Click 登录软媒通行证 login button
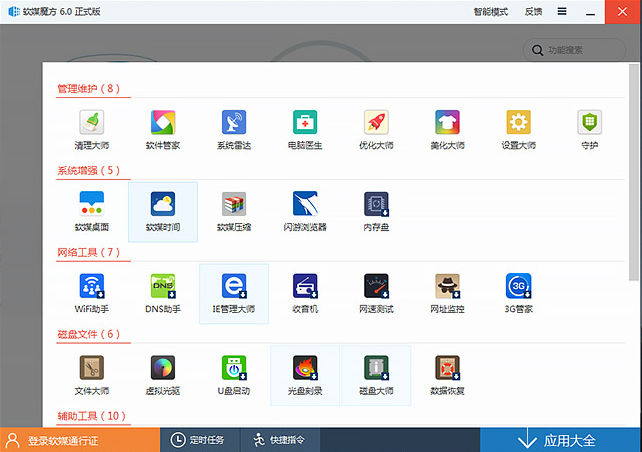Viewport: 642px width, 452px height. pos(80,440)
